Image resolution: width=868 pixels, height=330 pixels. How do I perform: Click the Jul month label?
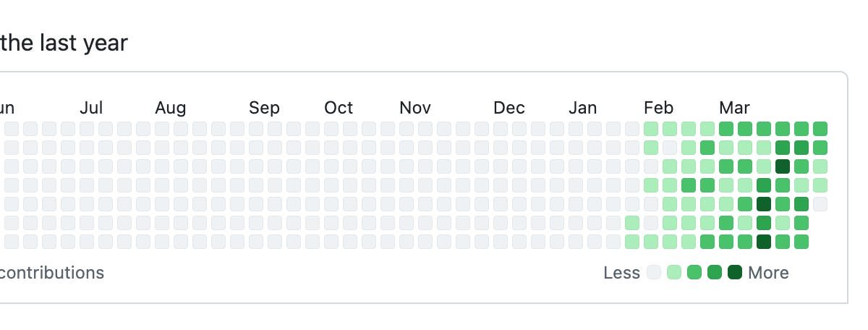[x=91, y=108]
